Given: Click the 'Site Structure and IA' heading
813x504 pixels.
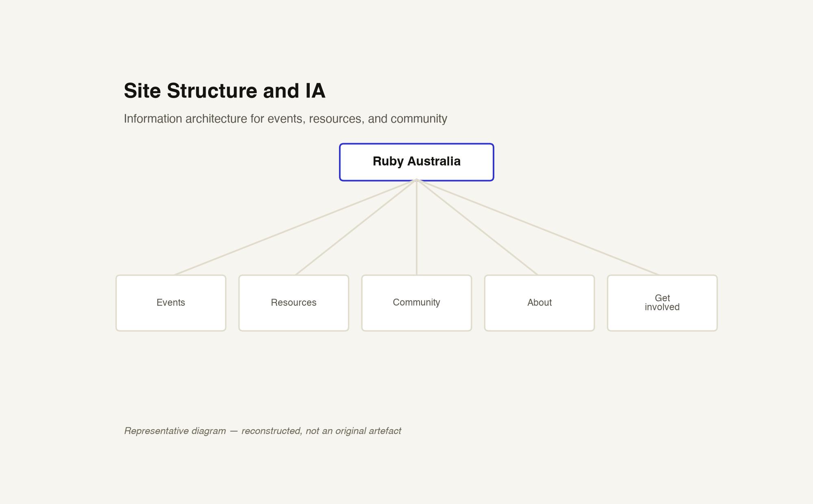Looking at the screenshot, I should pyautogui.click(x=224, y=91).
